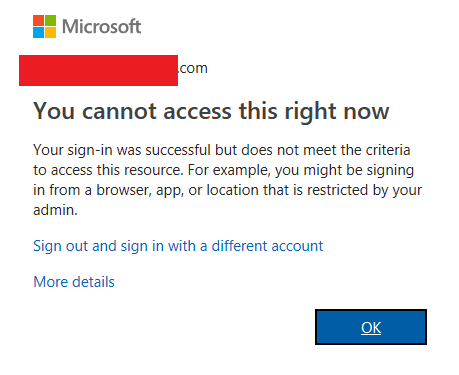Click the yellow square of Microsoft logo
This screenshot has width=459, height=375.
(x=50, y=32)
